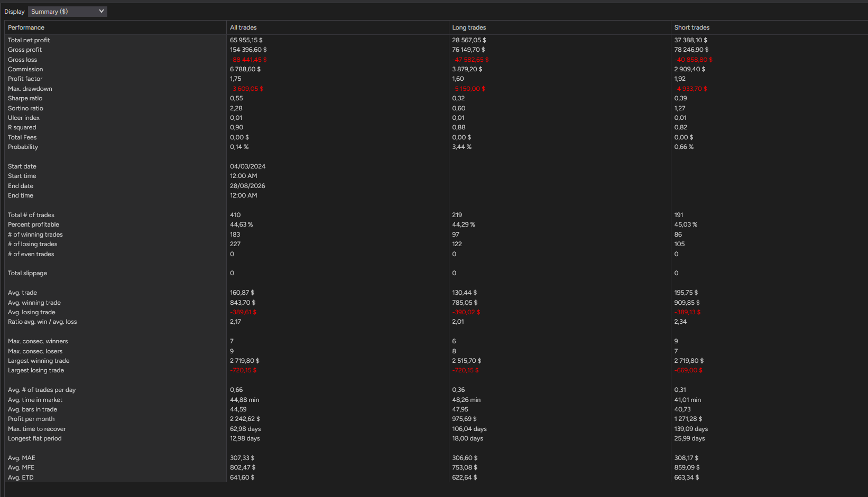Select the Gross loss row label

(23, 60)
